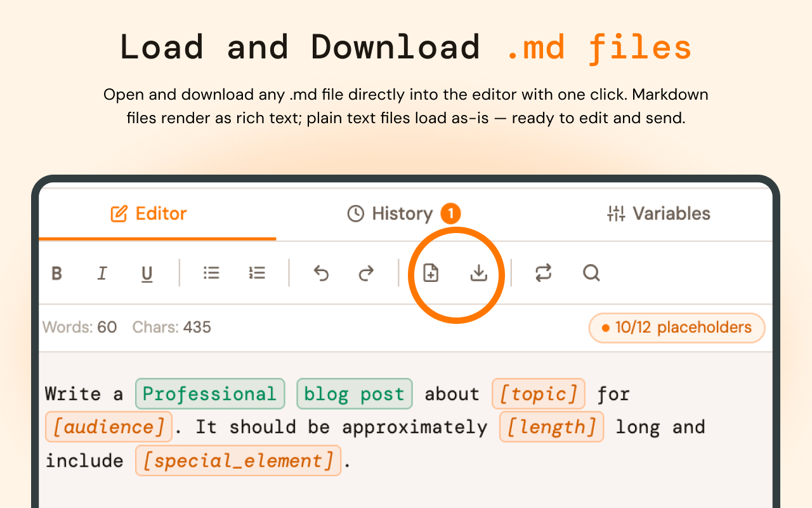Undo the last edit
The width and height of the screenshot is (812, 508).
point(322,273)
